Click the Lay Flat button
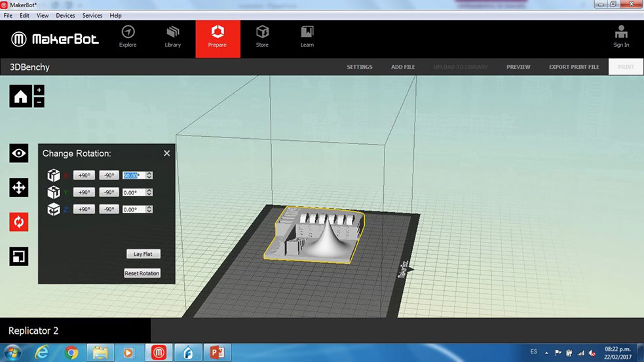This screenshot has height=362, width=644. tap(143, 254)
